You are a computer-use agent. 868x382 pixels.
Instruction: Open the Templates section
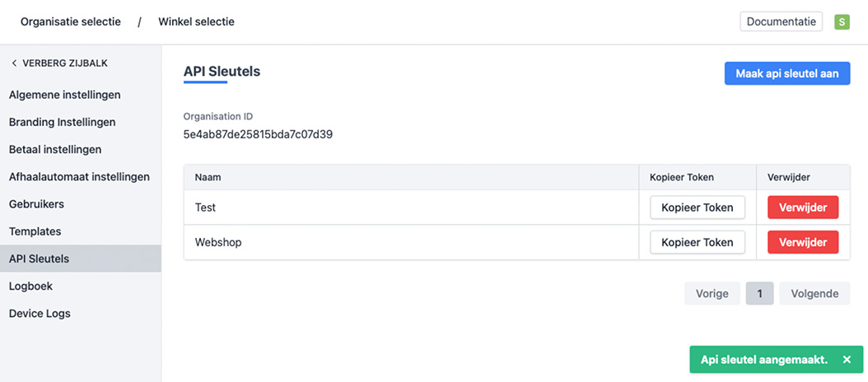tap(35, 231)
